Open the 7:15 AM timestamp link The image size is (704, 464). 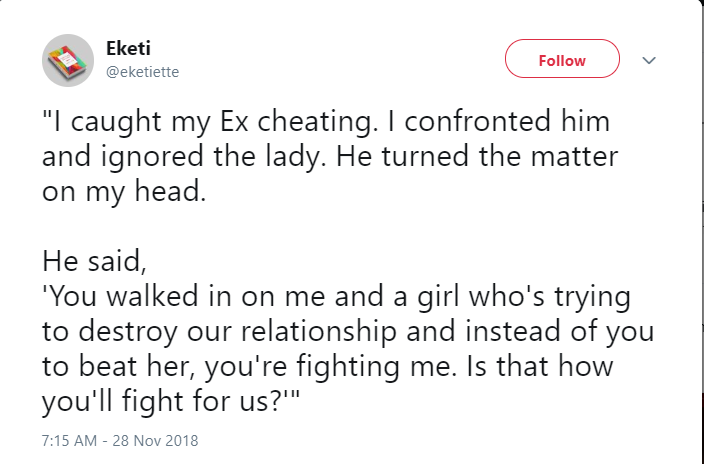69,440
